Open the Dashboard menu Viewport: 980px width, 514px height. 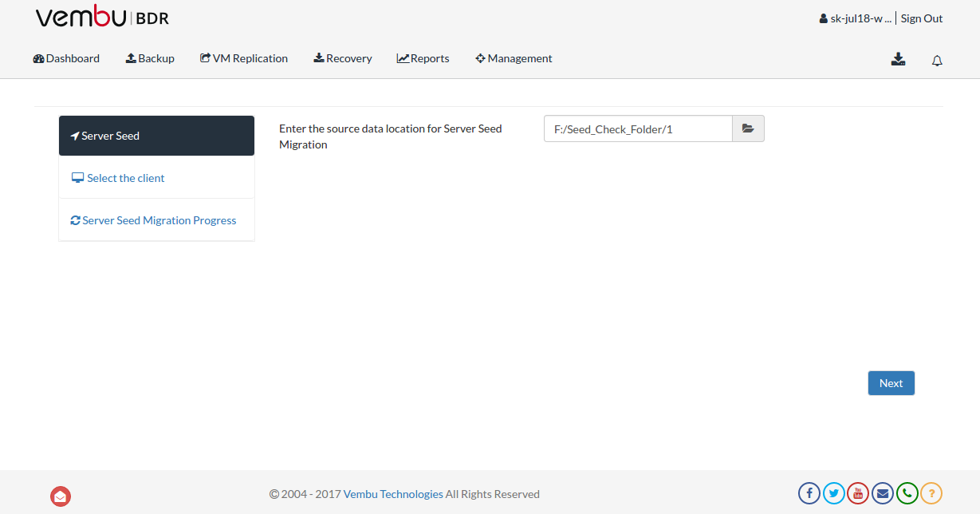66,58
